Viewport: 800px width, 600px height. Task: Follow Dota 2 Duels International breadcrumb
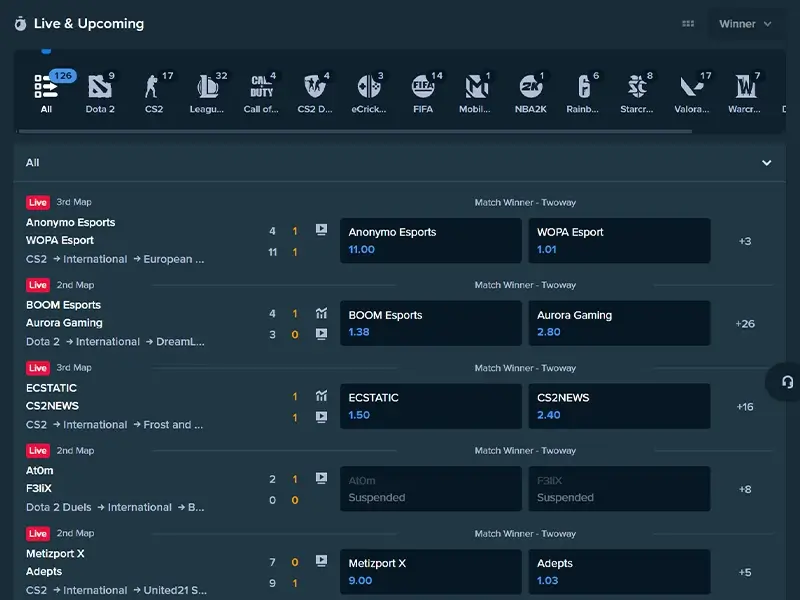[115, 507]
